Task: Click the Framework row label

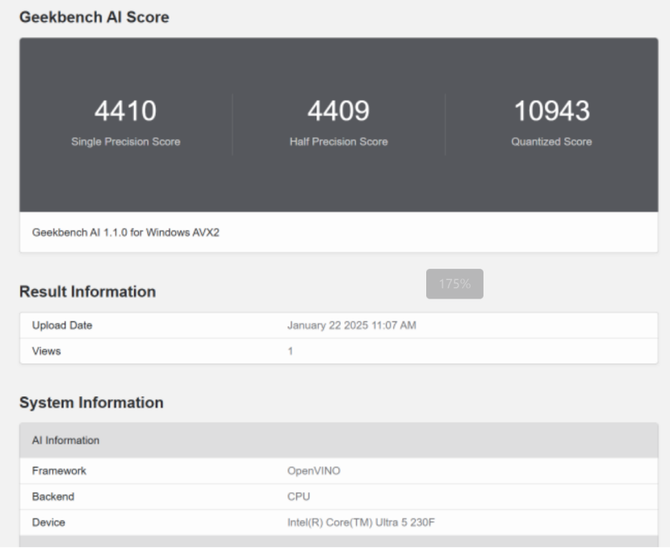Action: coord(59,471)
